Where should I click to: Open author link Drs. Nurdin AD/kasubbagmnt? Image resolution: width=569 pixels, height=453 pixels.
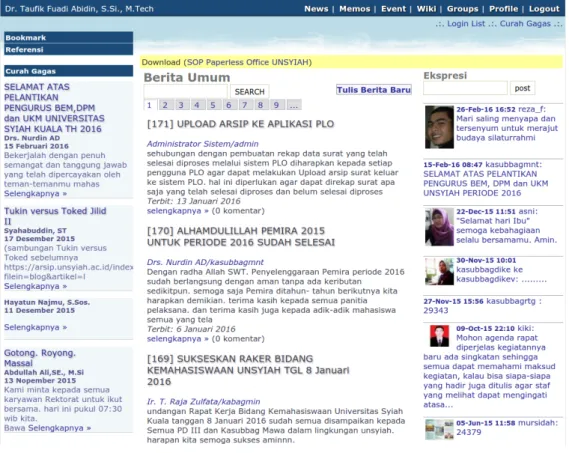[205, 262]
